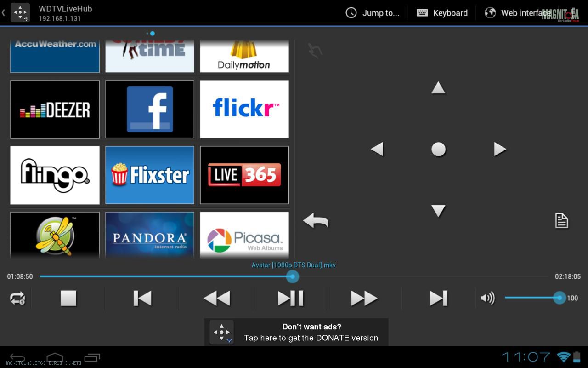The height and width of the screenshot is (368, 588).
Task: Open the Keyboard option
Action: tap(442, 13)
